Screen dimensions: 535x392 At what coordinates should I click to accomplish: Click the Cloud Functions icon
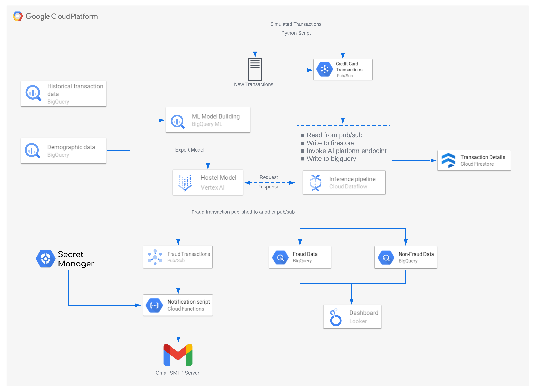pyautogui.click(x=154, y=305)
